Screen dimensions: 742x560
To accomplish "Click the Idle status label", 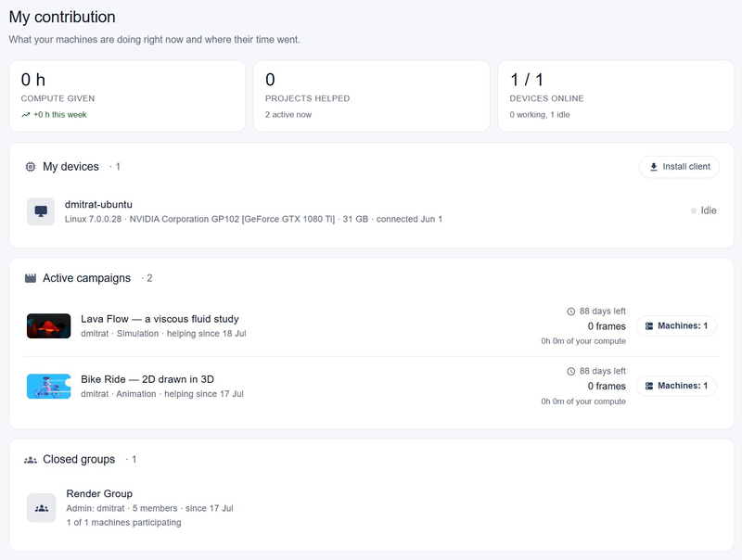I will point(709,210).
